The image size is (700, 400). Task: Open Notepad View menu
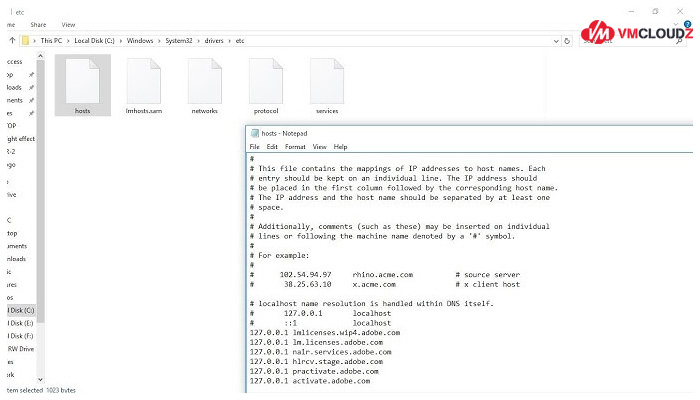320,146
